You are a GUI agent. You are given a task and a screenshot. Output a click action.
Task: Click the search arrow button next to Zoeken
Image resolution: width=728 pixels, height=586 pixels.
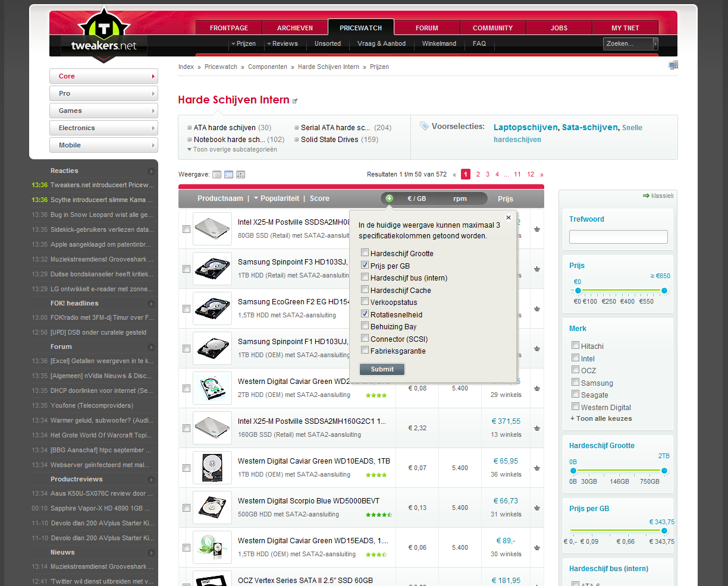[x=655, y=43]
